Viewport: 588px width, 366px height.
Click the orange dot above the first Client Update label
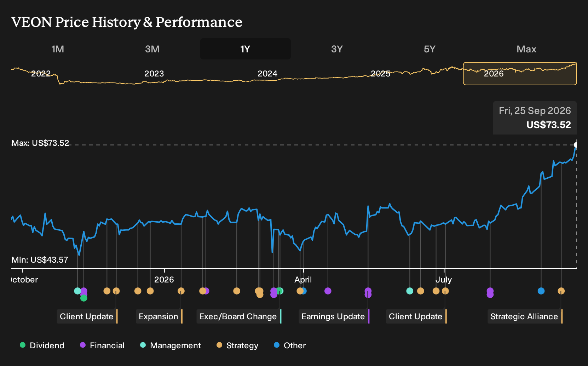click(x=116, y=291)
